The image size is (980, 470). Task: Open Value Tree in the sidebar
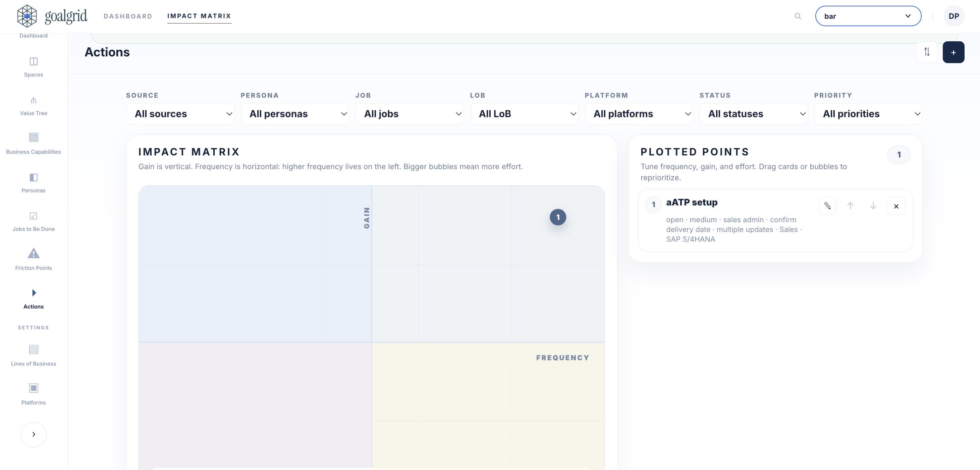click(x=34, y=106)
